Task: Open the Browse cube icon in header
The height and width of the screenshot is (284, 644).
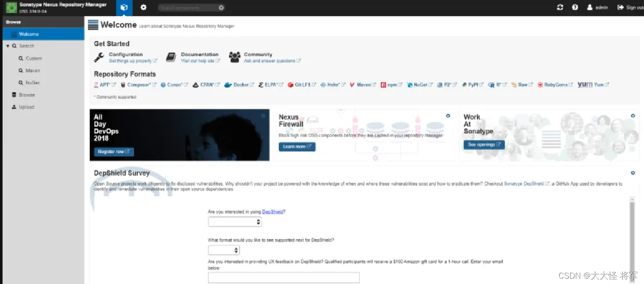Action: [124, 8]
